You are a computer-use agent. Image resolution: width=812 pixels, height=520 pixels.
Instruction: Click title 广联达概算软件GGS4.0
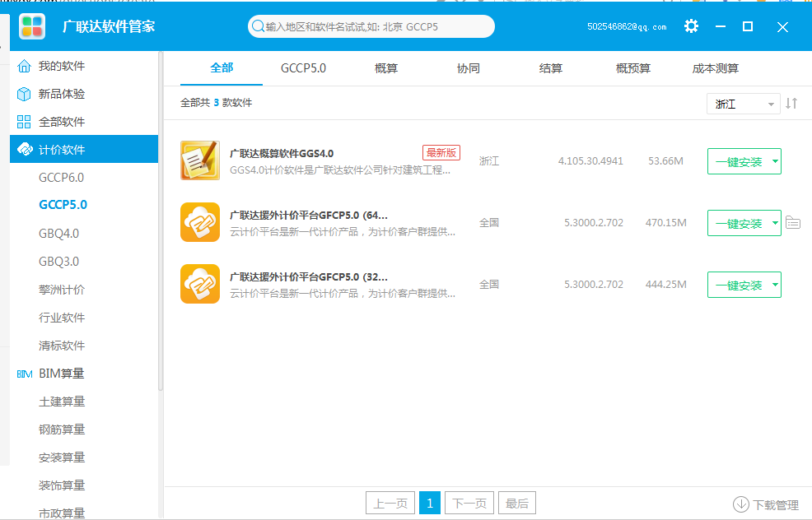pos(282,154)
